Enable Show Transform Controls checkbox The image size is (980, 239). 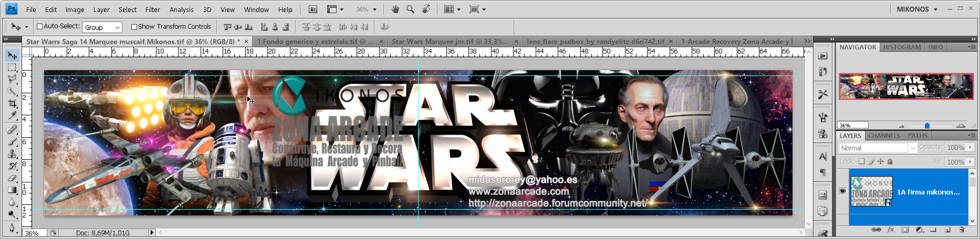point(134,27)
